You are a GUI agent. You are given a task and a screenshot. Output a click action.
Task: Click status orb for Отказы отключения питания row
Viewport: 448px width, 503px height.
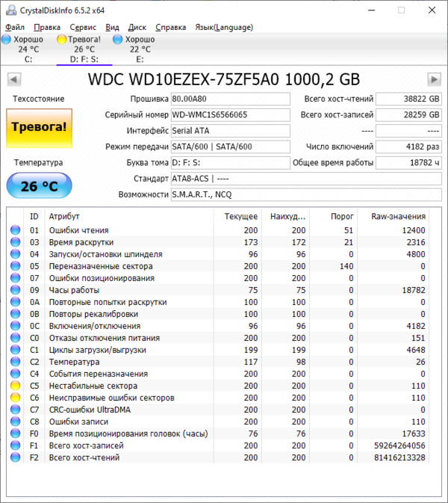coord(15,338)
